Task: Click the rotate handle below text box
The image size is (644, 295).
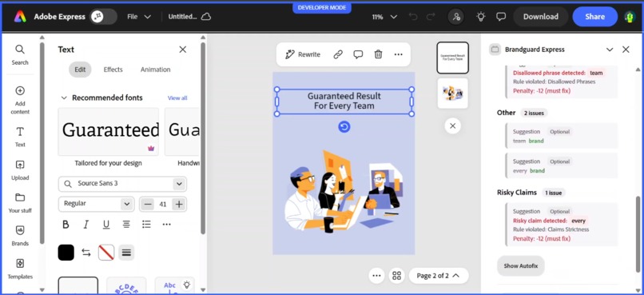Action: pyautogui.click(x=344, y=127)
